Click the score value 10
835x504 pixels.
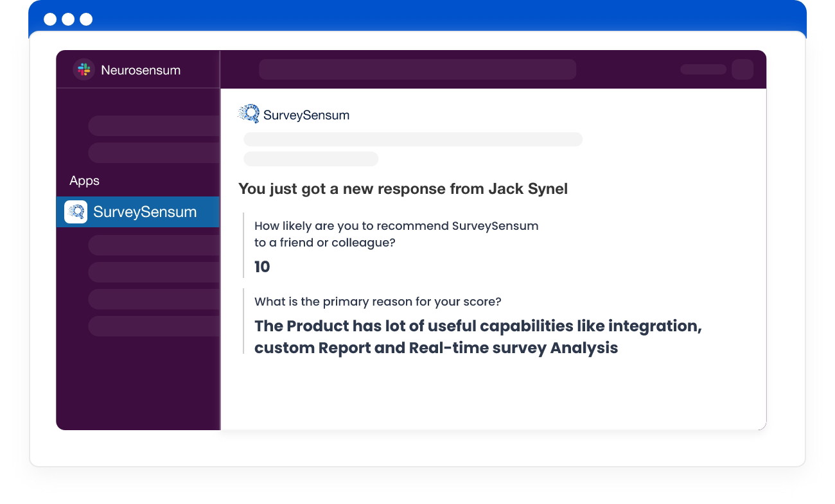(x=262, y=267)
